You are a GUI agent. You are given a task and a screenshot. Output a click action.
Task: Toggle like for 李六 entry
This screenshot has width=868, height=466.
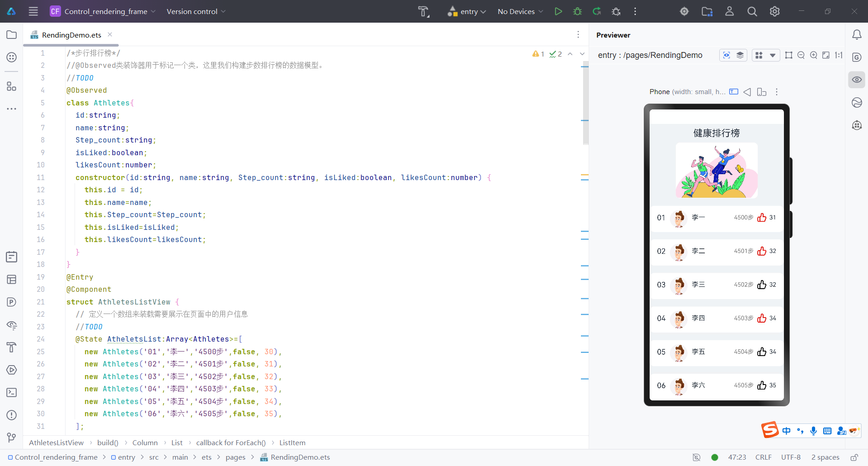[x=762, y=385]
